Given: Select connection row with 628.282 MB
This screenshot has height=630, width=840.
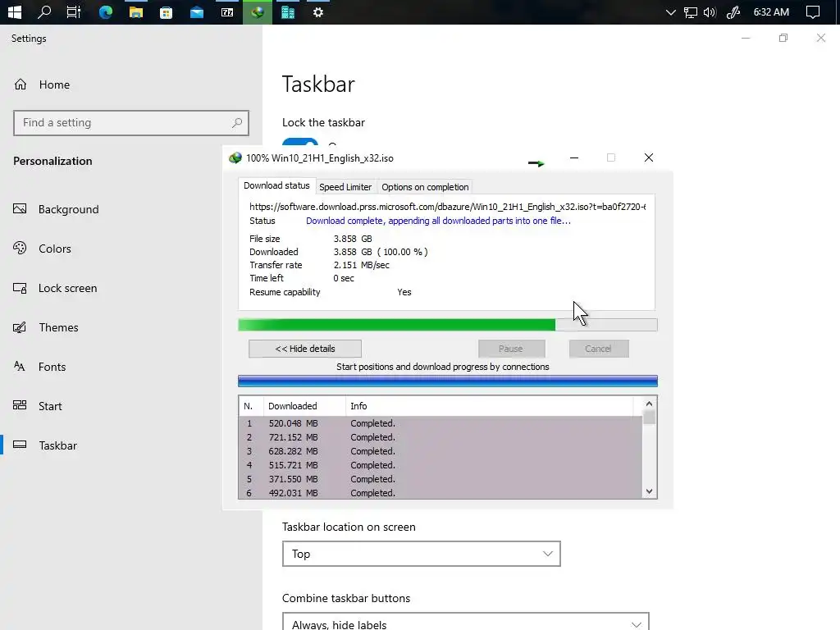Looking at the screenshot, I should point(441,451).
